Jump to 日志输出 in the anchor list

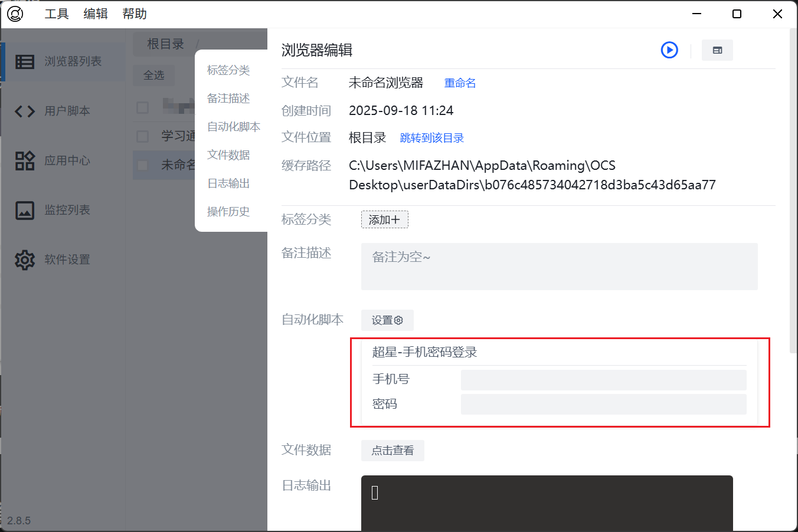[x=228, y=183]
